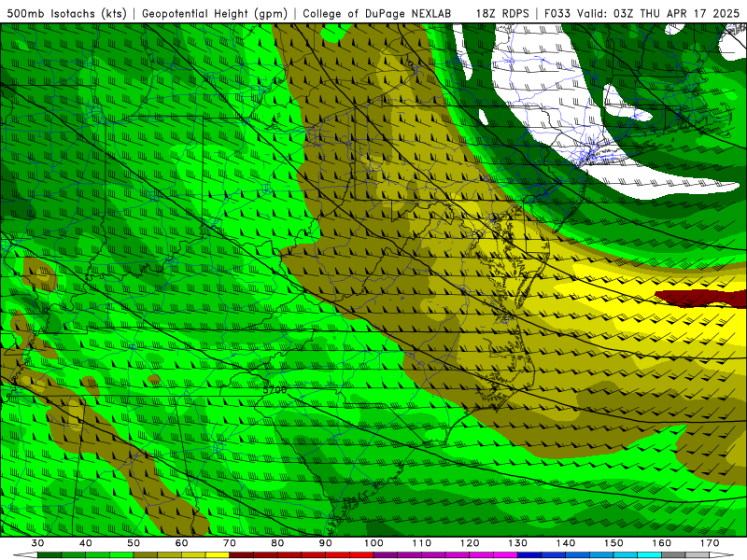Click the legend value '110'
Screen dimensions: 747x560
click(422, 543)
